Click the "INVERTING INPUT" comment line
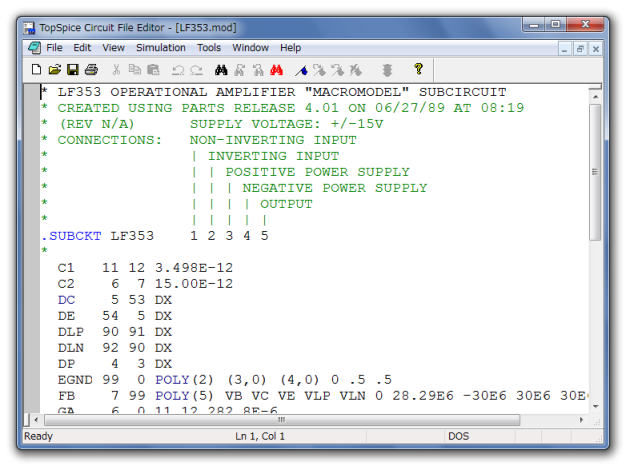The width and height of the screenshot is (626, 466). (x=273, y=156)
